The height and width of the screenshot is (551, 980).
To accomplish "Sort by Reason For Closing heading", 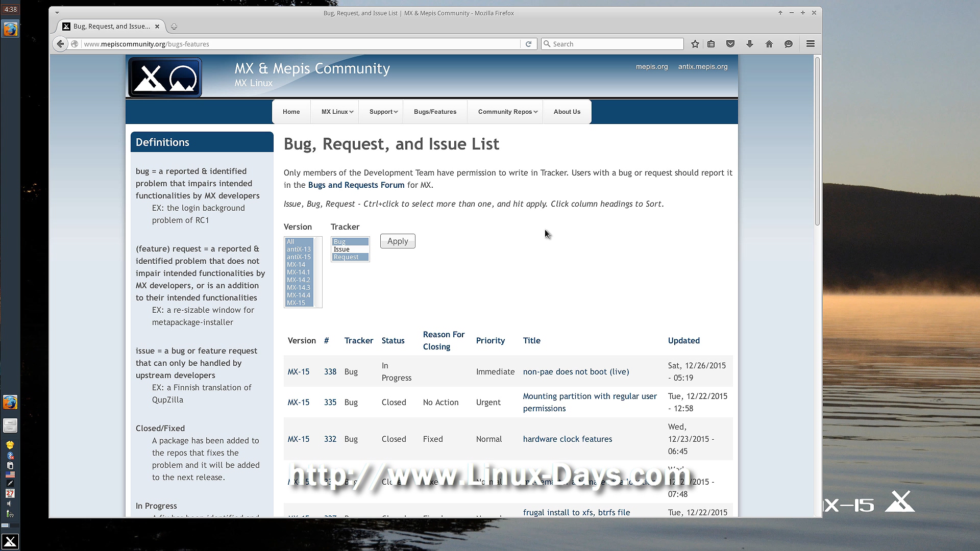I will pyautogui.click(x=444, y=341).
